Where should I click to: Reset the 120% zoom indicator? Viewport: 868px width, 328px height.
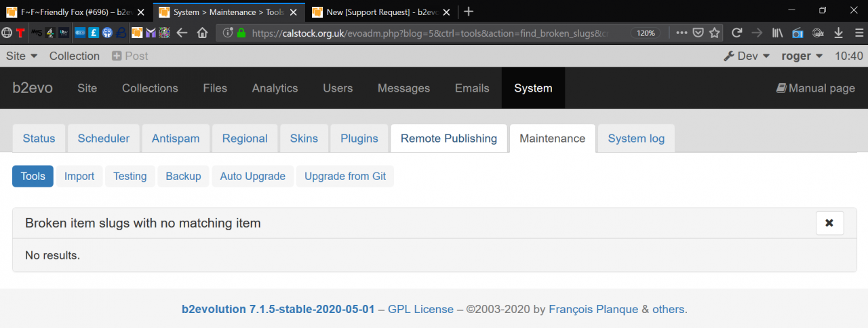[x=646, y=33]
